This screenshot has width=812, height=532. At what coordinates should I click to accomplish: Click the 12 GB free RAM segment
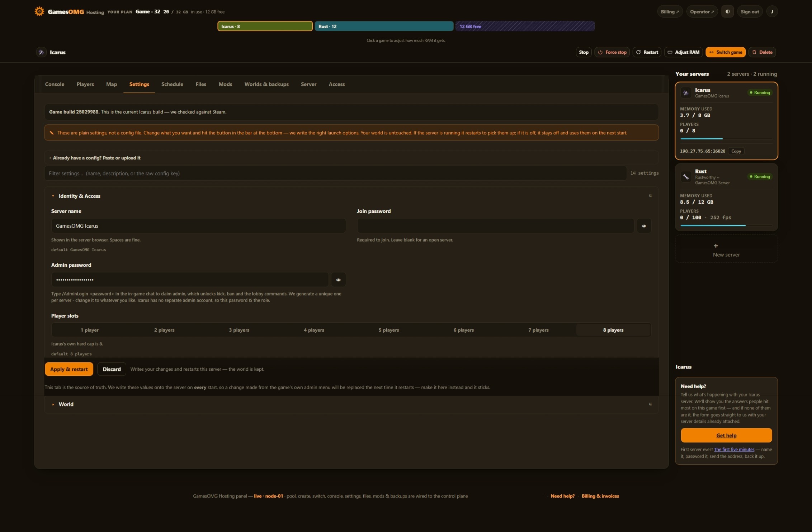tap(525, 26)
